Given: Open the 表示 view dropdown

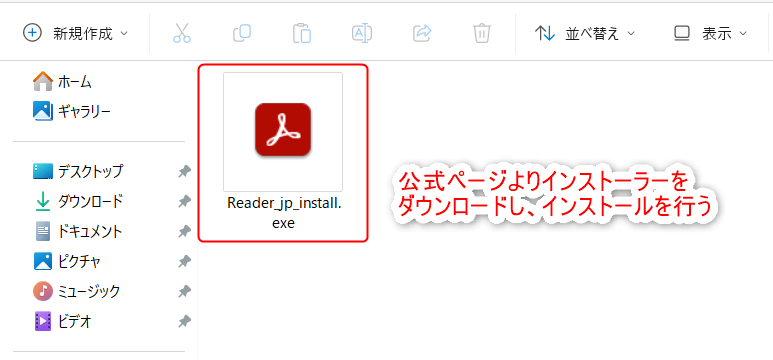Looking at the screenshot, I should tap(710, 34).
